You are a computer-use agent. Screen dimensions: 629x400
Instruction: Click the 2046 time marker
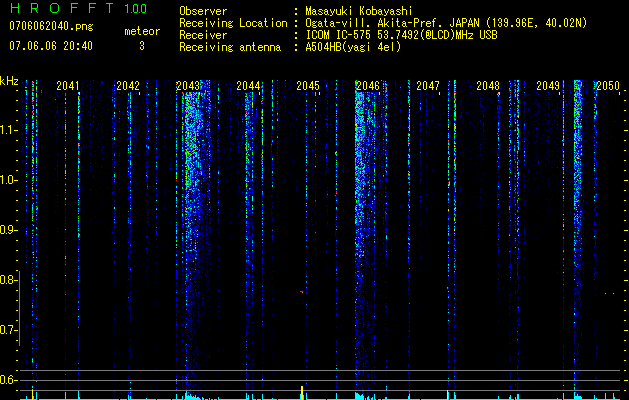point(368,86)
